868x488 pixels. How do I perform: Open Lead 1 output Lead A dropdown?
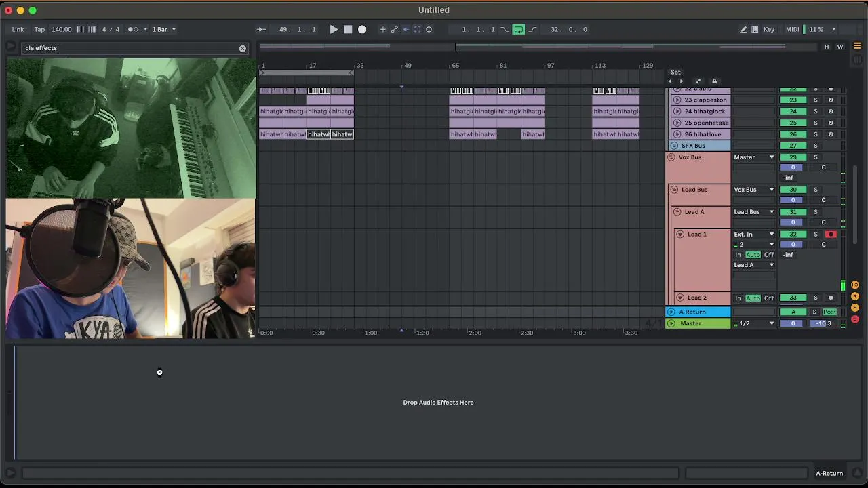pyautogui.click(x=754, y=265)
